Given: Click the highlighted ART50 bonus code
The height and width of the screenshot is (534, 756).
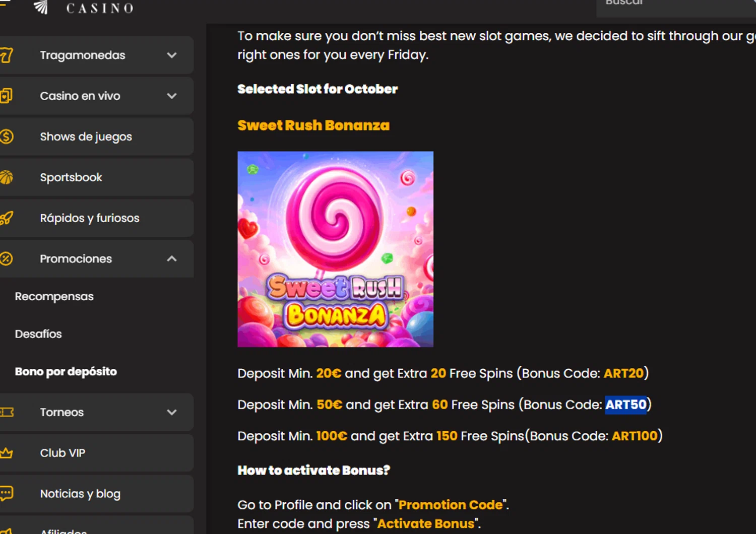Looking at the screenshot, I should pyautogui.click(x=626, y=405).
